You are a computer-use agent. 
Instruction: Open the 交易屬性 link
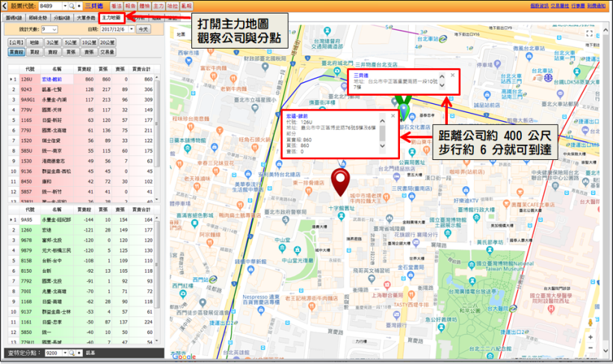559,6
